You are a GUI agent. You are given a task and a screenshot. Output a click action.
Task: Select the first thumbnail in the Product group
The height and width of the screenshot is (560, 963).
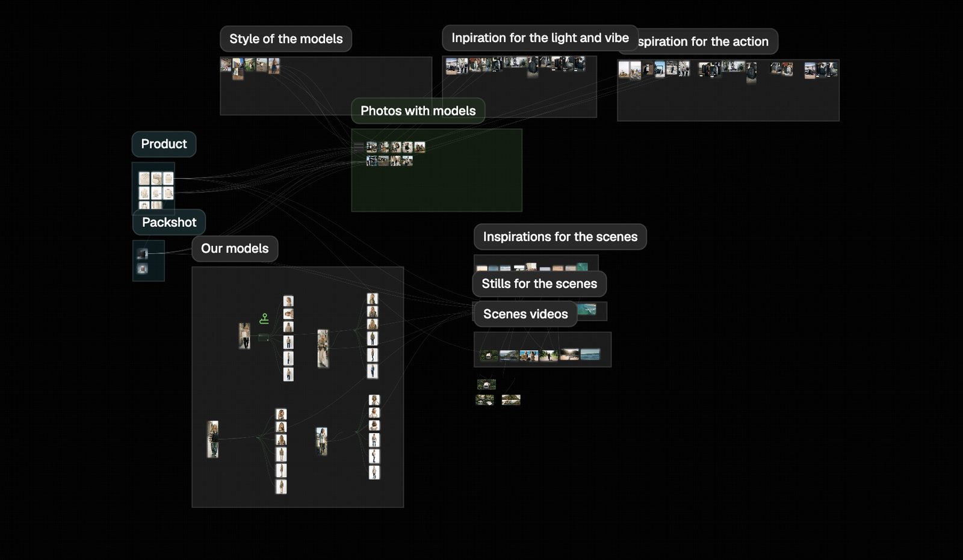coord(144,179)
